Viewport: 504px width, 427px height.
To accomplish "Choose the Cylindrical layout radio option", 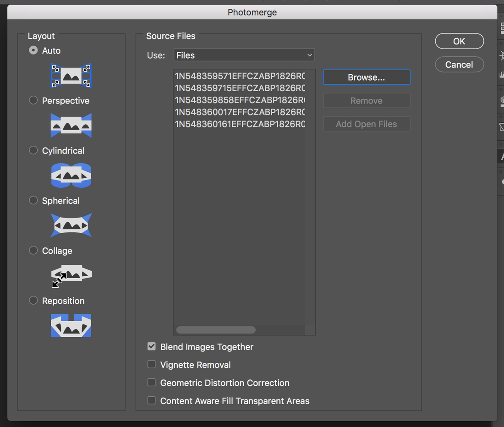I will pyautogui.click(x=33, y=150).
